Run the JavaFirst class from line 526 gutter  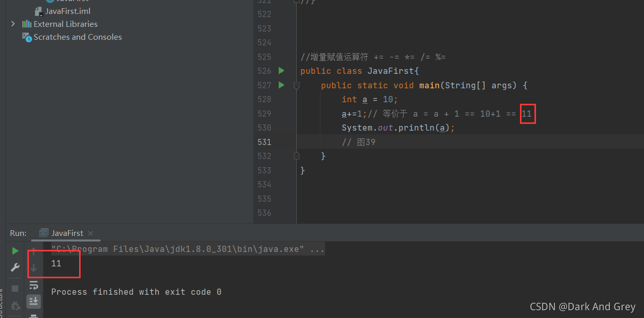click(x=281, y=71)
